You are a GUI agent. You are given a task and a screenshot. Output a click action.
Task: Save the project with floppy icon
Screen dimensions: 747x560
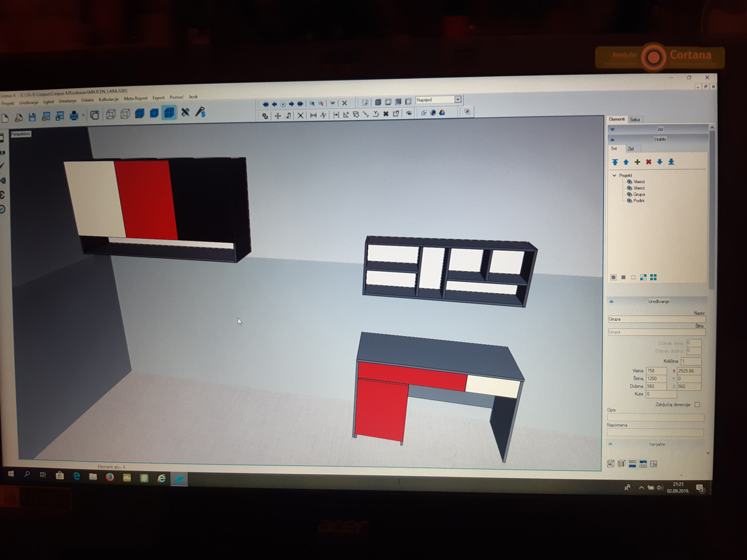point(32,116)
